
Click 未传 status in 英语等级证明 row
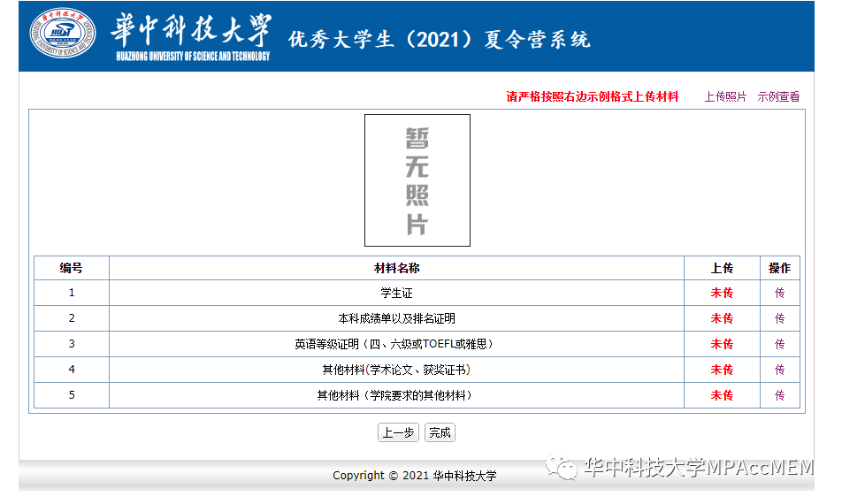[722, 344]
